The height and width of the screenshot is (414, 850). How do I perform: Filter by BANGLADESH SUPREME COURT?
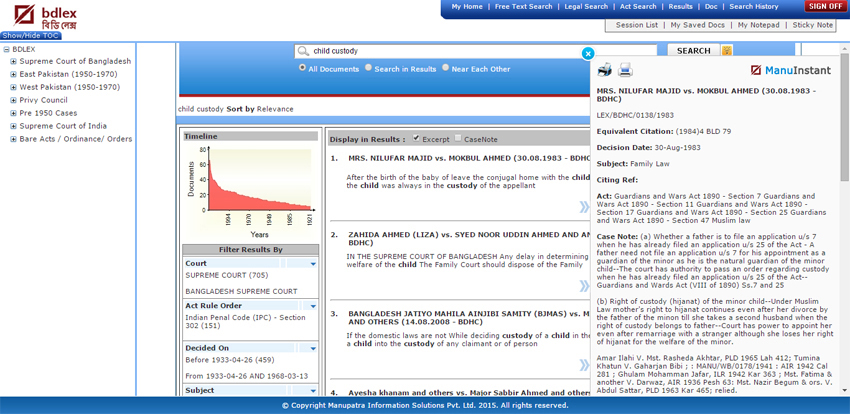tap(241, 292)
